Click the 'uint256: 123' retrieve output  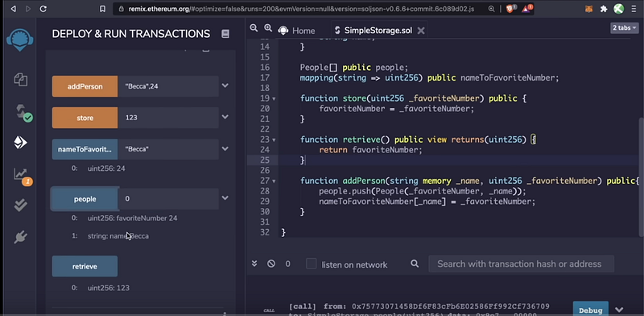tap(109, 288)
